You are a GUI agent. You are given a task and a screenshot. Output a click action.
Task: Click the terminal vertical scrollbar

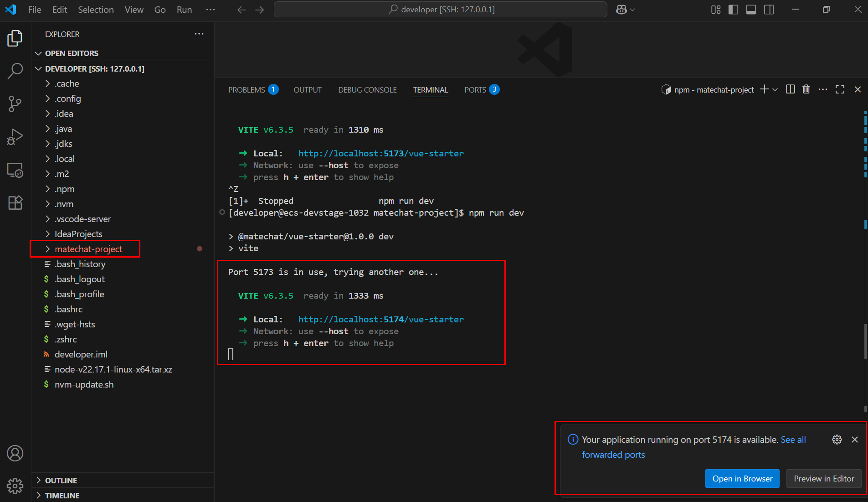coord(865,342)
